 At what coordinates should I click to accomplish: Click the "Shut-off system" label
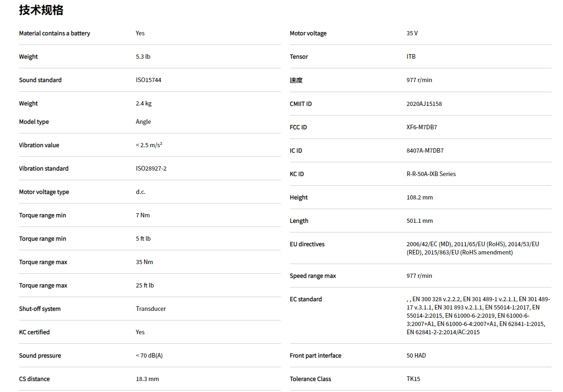(x=40, y=309)
